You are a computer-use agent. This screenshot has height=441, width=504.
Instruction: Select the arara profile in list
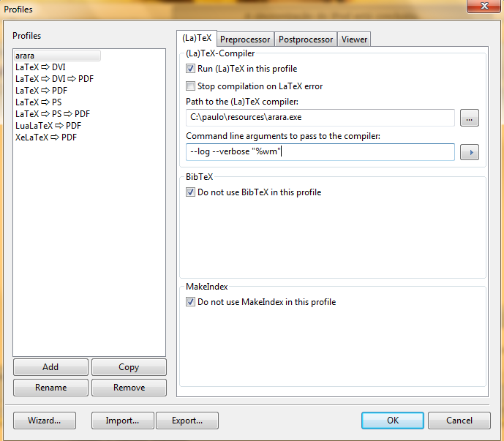(x=57, y=56)
